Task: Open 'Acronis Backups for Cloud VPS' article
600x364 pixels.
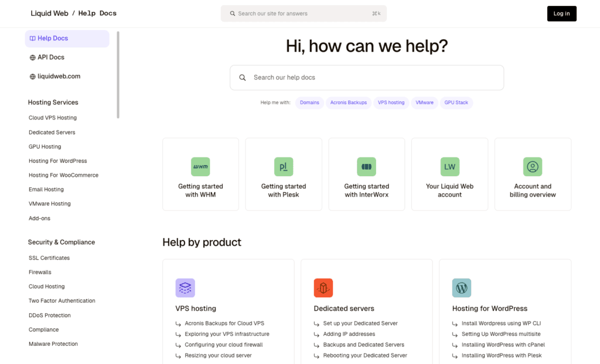Action: click(224, 324)
